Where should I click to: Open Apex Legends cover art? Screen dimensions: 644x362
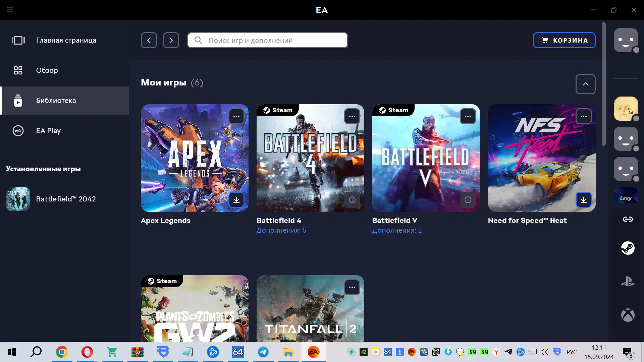tap(195, 158)
